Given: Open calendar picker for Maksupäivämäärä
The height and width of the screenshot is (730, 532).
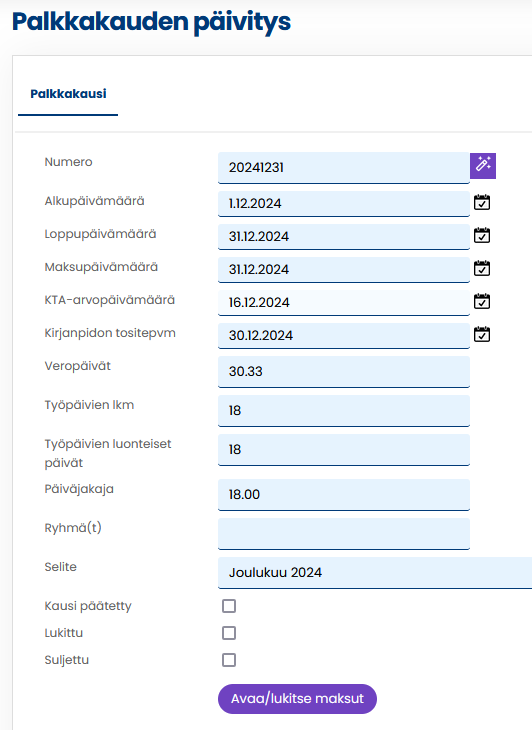Looking at the screenshot, I should pos(482,269).
